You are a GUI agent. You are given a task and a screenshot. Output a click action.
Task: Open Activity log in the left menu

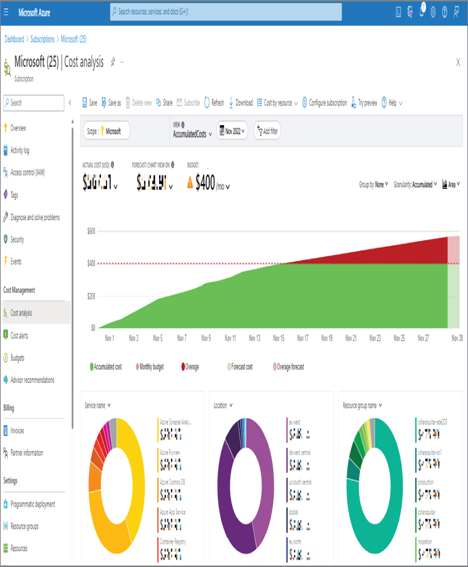[x=20, y=150]
